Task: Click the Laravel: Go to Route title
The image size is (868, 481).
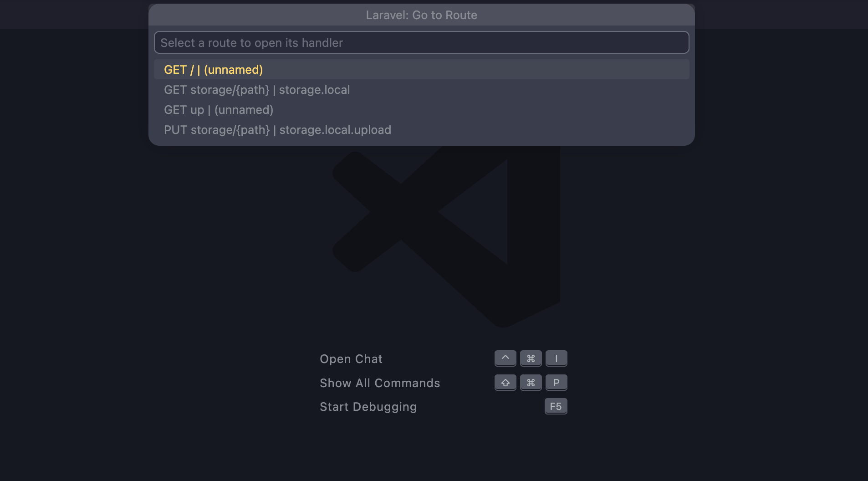Action: (x=421, y=15)
